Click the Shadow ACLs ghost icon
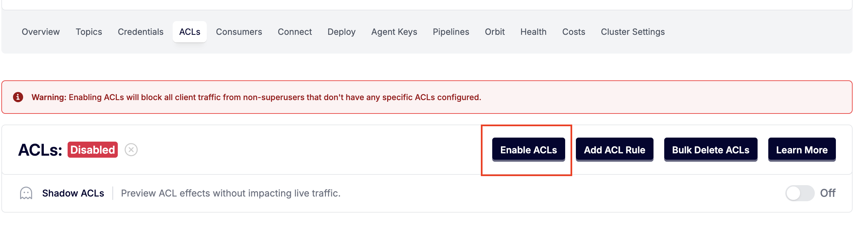 tap(26, 193)
